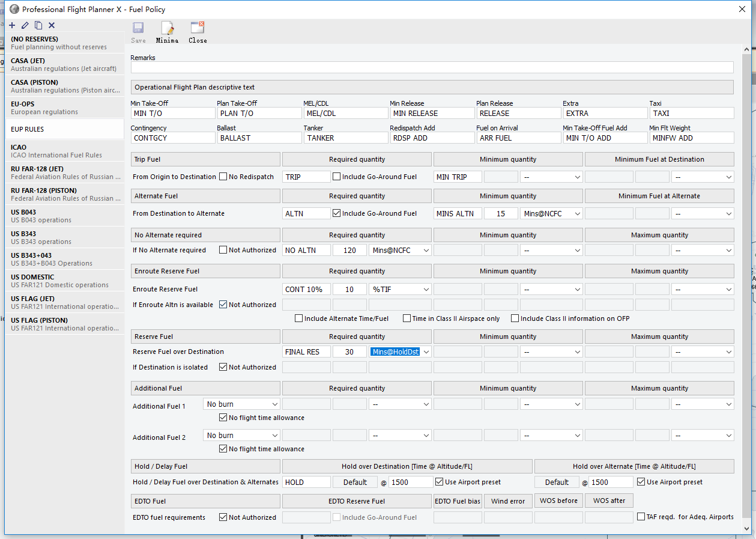
Task: Click the Save toolbar icon
Action: tap(138, 32)
